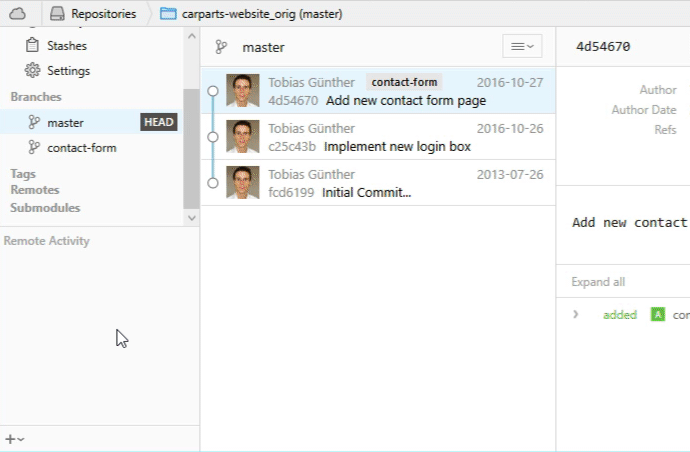Open the Stashes section
The height and width of the screenshot is (452, 690).
click(x=66, y=46)
